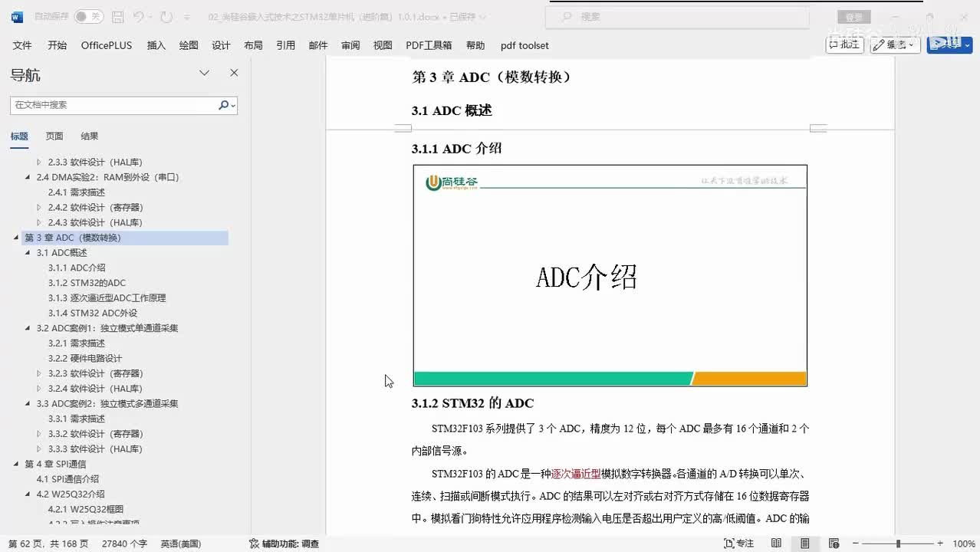Open the 邮件 (Mailings) ribbon tab
980x552 pixels.
click(318, 45)
